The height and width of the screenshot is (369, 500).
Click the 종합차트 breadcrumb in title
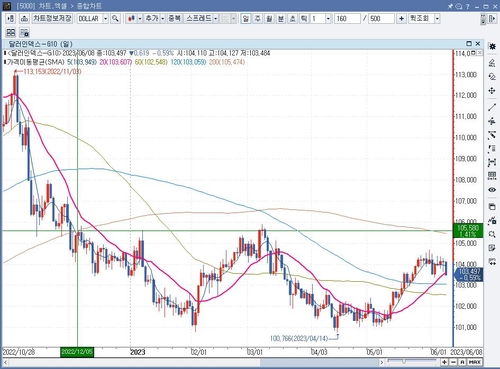(x=89, y=6)
